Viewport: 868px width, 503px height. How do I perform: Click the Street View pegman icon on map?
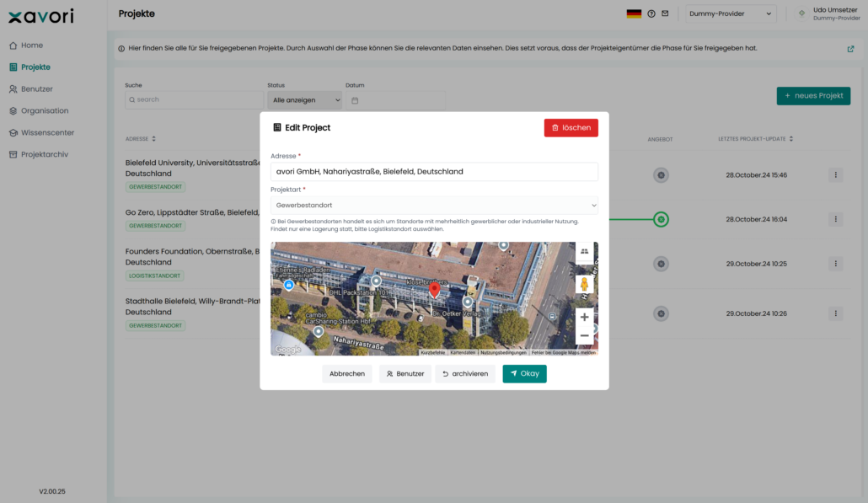[584, 285]
